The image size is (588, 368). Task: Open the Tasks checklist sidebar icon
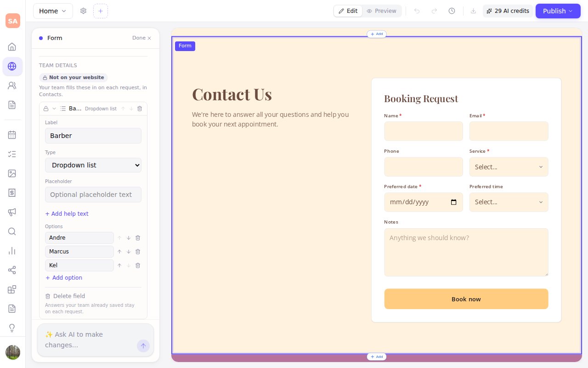(x=12, y=154)
